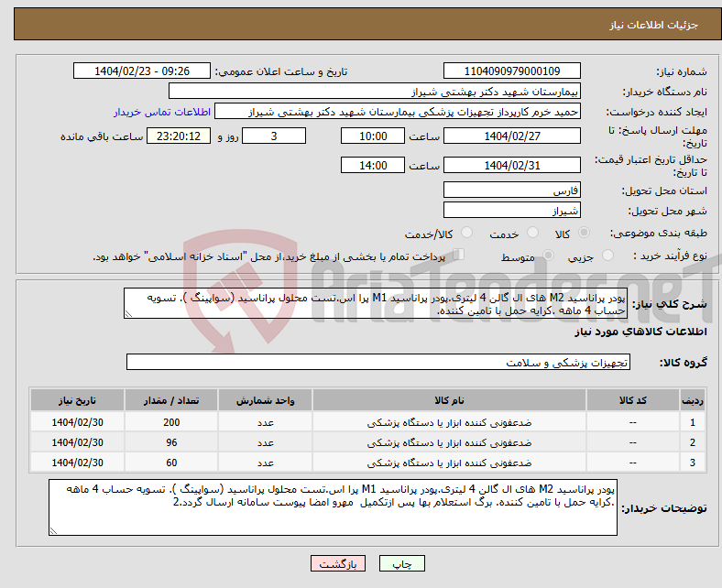Click row 2 unit عدد

tap(265, 442)
